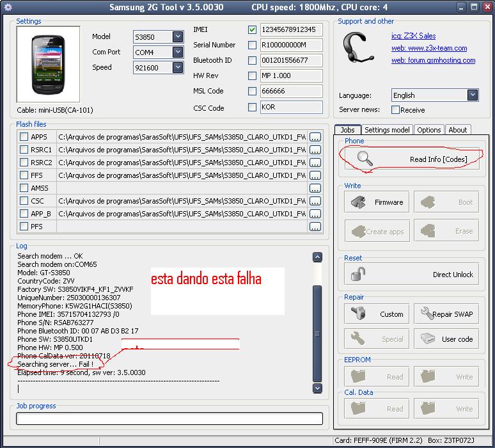
Task: Check the AMSS flash file checkbox
Action: (24, 188)
